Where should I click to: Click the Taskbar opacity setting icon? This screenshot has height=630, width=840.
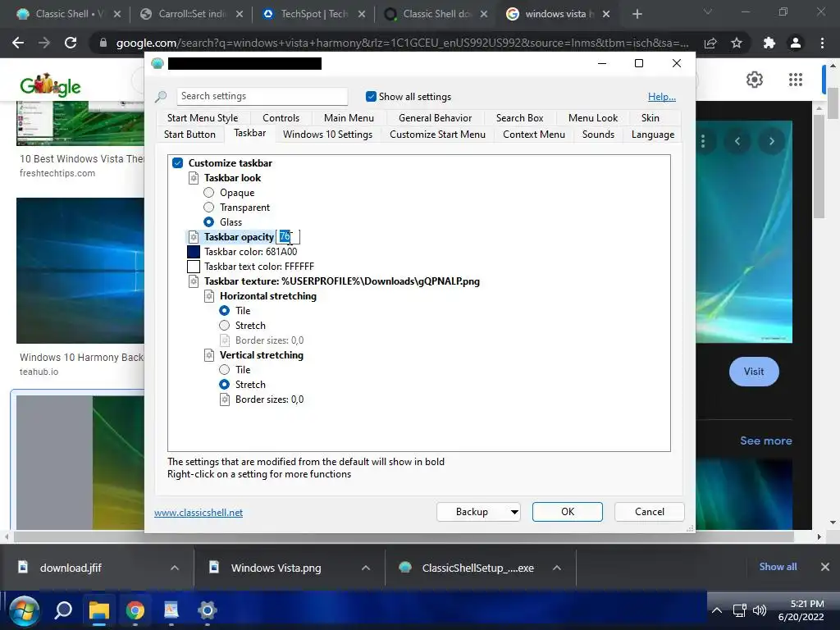194,237
